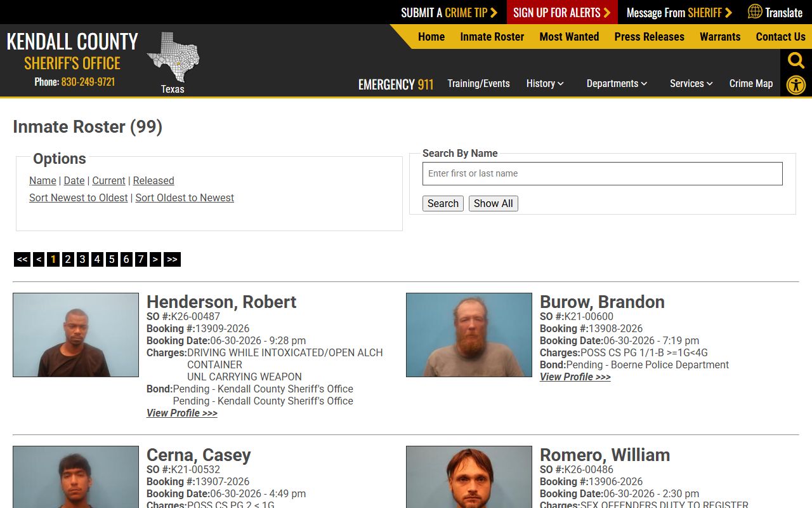The image size is (812, 508).
Task: Sort roster by Name
Action: point(43,180)
